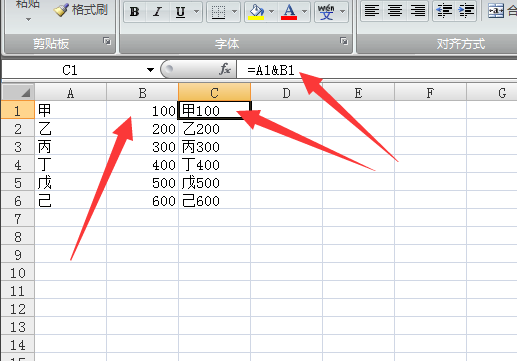Apply cell borders icon
The image size is (517, 361).
pos(218,12)
